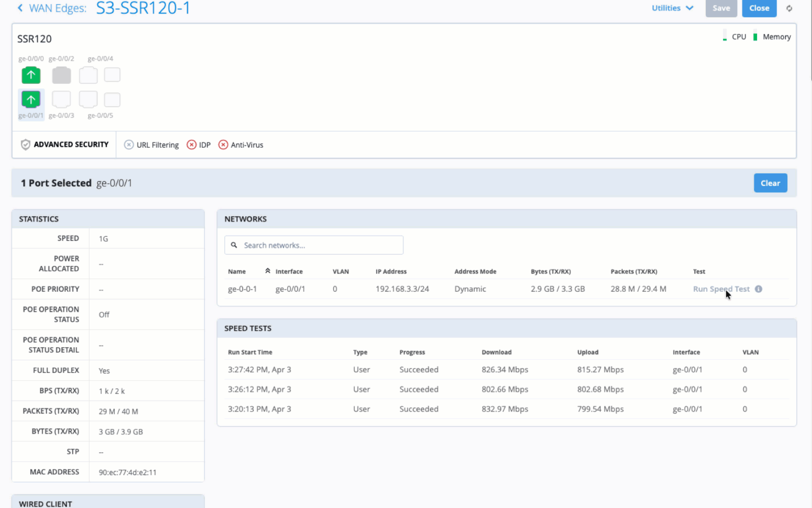The width and height of the screenshot is (812, 508).
Task: Open WAN Edges breadcrumb link
Action: pos(56,8)
